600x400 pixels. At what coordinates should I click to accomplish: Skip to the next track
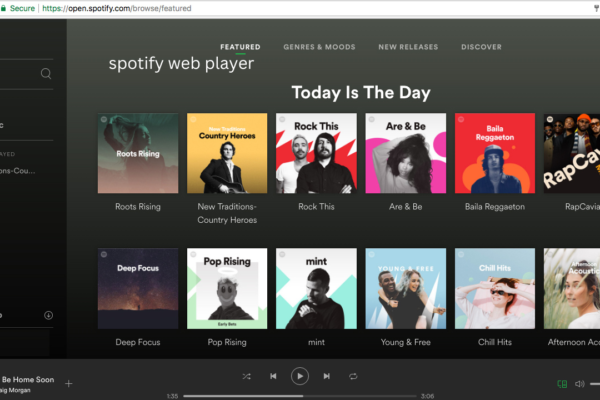pos(326,376)
